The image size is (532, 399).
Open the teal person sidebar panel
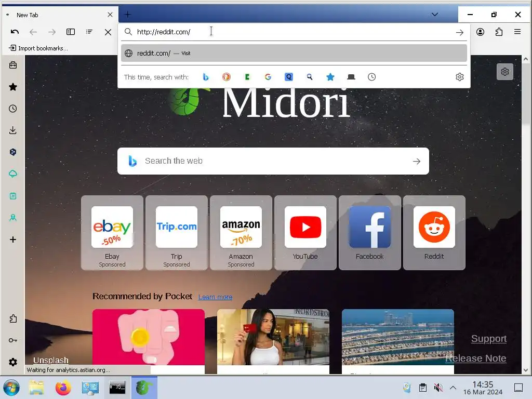[x=13, y=218]
